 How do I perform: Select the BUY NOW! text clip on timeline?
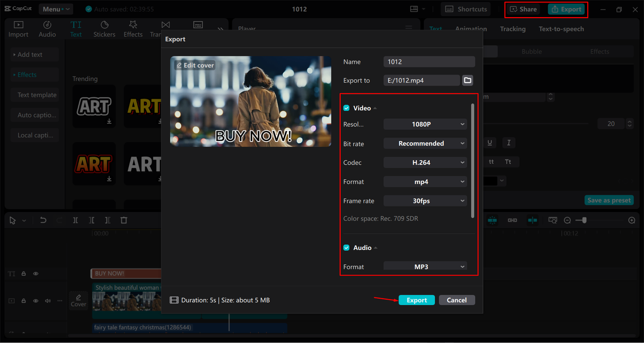(x=126, y=273)
